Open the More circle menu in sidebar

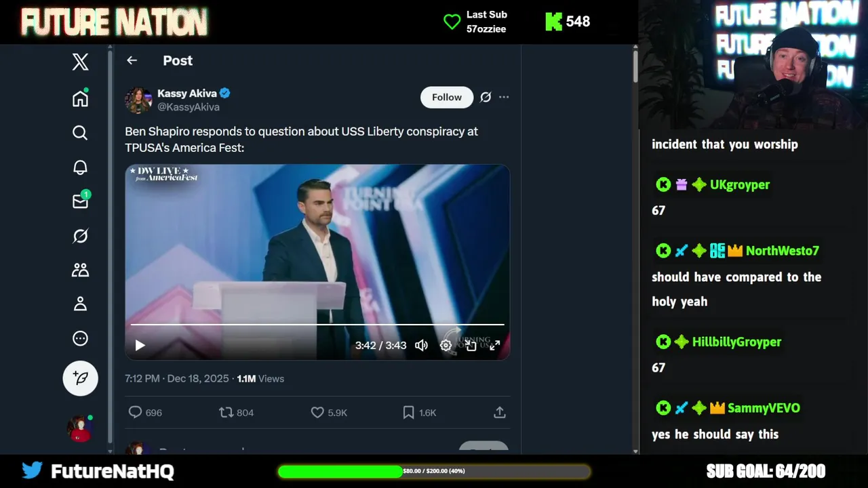(80, 338)
